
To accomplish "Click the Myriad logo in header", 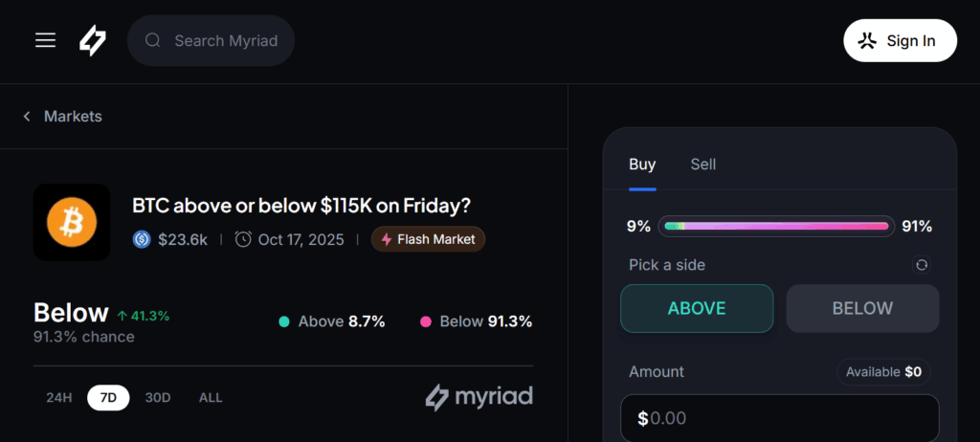I will [92, 40].
